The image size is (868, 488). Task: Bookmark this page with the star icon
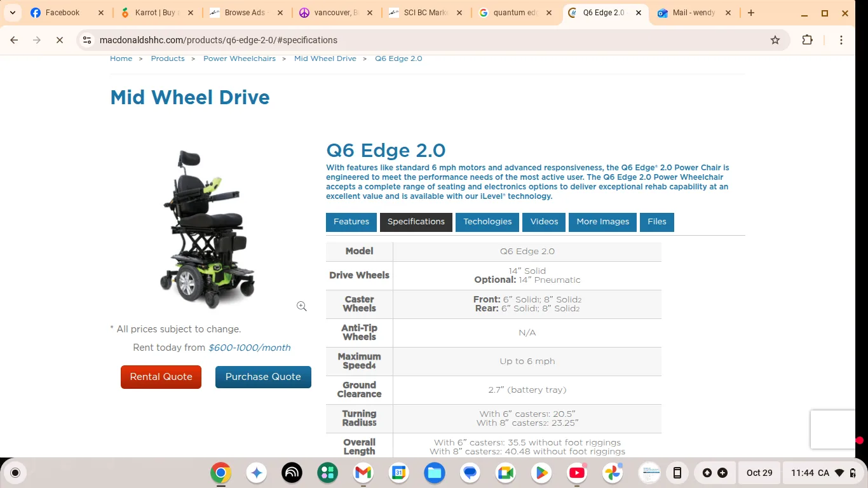pyautogui.click(x=775, y=39)
